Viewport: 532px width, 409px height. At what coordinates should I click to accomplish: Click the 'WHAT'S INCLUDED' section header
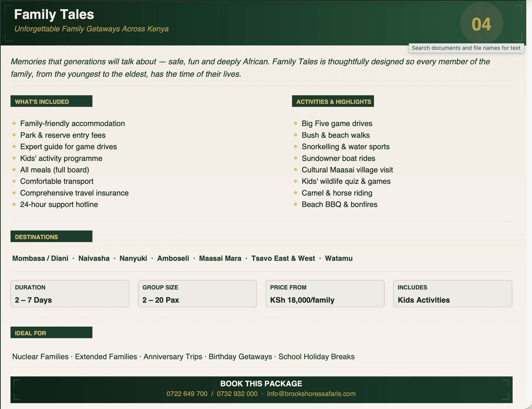click(x=51, y=101)
